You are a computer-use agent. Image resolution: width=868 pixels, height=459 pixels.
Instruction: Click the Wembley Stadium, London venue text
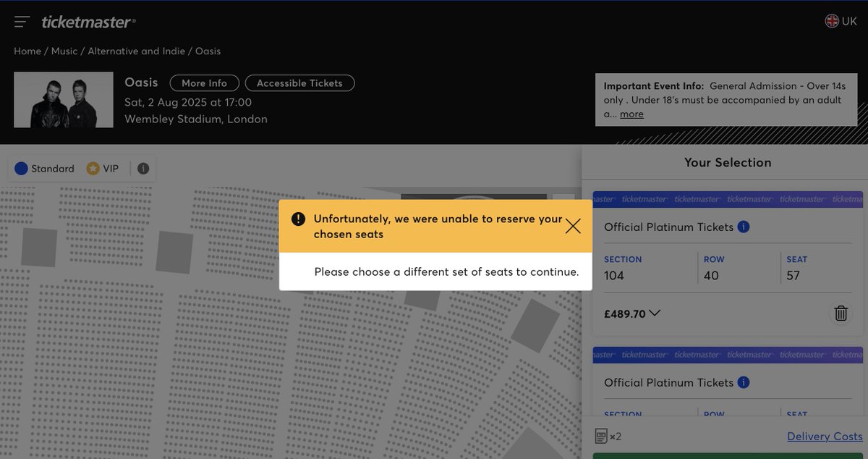196,119
